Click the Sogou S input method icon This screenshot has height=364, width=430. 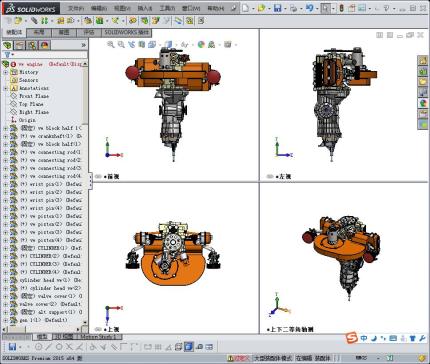[351, 338]
